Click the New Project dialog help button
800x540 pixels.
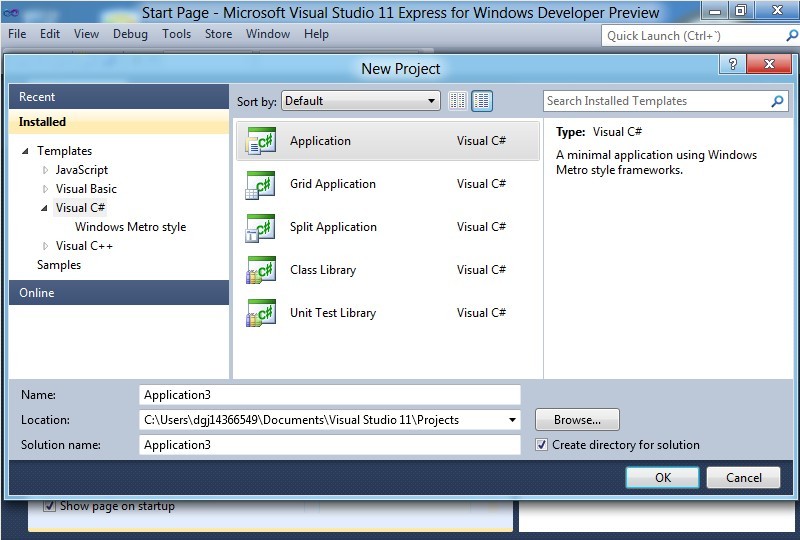(x=733, y=64)
